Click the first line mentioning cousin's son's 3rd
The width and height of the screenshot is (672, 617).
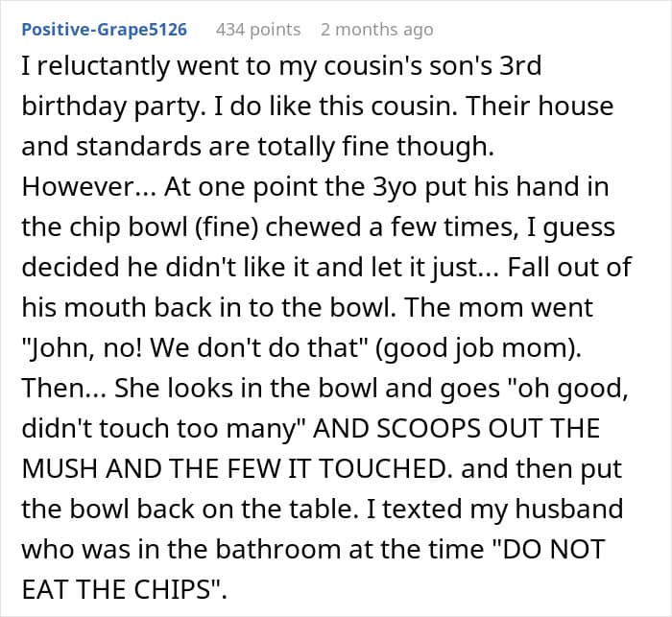pyautogui.click(x=281, y=66)
